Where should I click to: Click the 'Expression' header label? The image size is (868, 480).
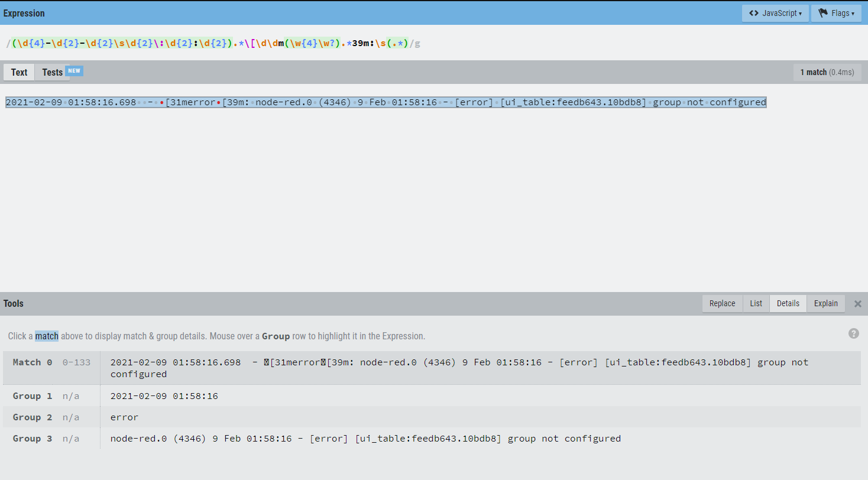click(x=24, y=13)
